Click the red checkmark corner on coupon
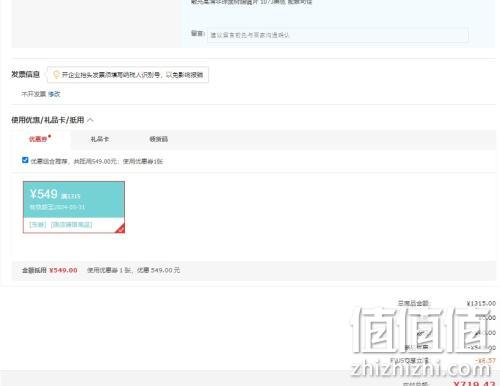Screen dimensions: 500x386 (120, 228)
